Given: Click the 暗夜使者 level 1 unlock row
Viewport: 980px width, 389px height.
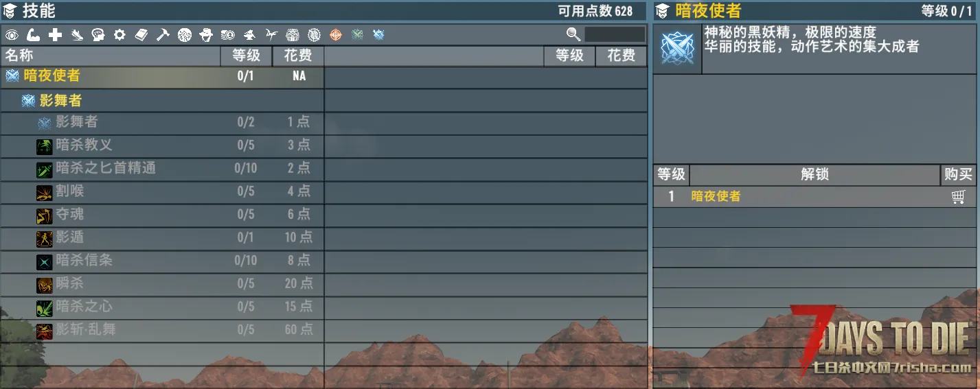Looking at the screenshot, I should (716, 197).
